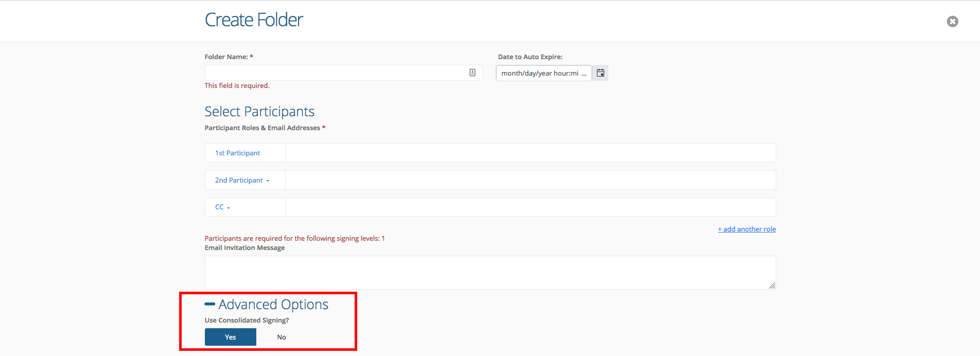Click the add another role link
980x356 pixels.
(x=747, y=229)
